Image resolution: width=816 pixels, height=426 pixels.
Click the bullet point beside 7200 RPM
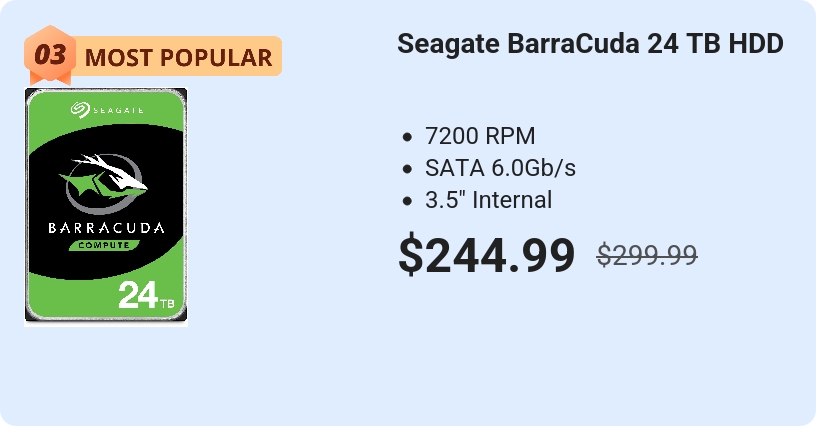(x=407, y=137)
